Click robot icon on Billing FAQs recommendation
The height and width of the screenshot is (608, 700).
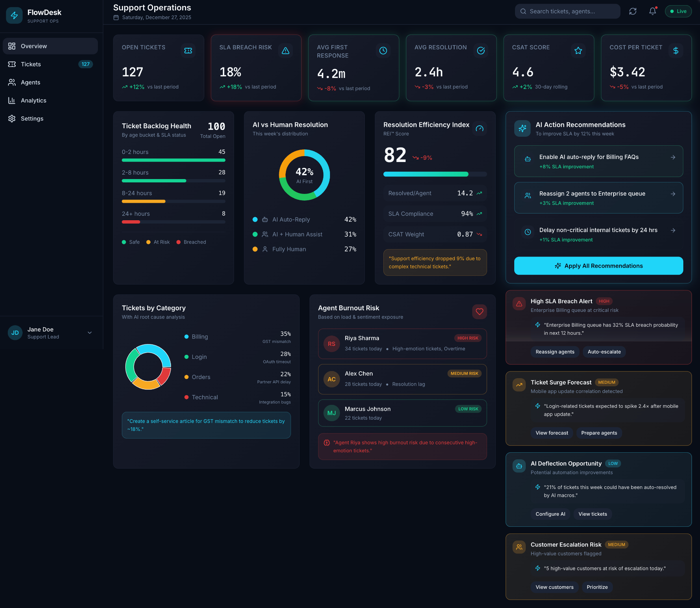point(528,159)
